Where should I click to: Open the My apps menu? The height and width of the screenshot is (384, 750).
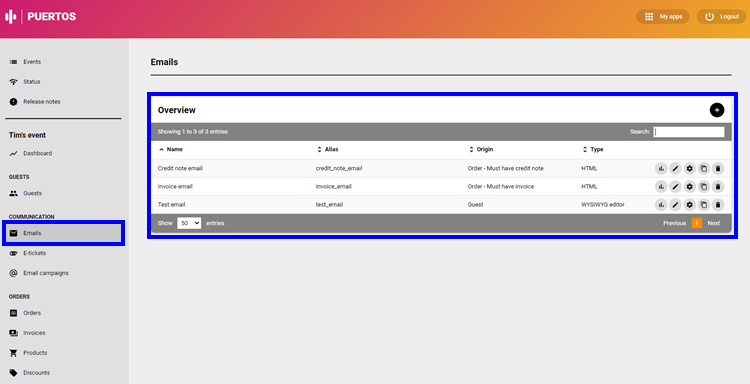[662, 17]
